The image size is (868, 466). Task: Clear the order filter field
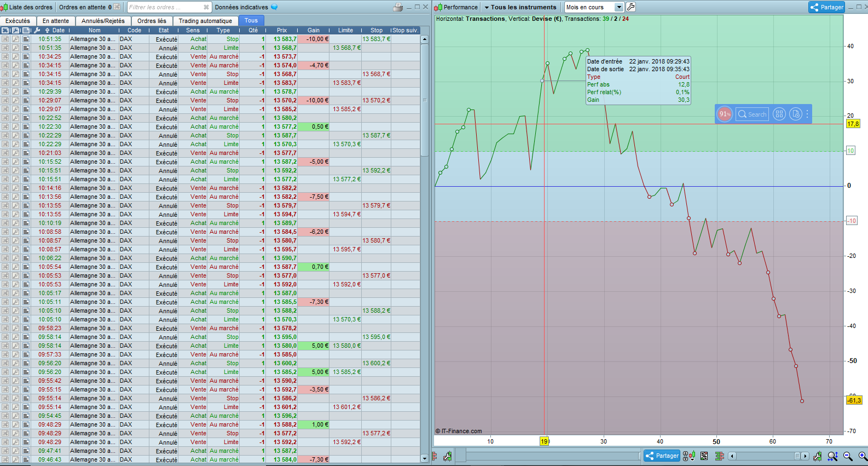(206, 7)
